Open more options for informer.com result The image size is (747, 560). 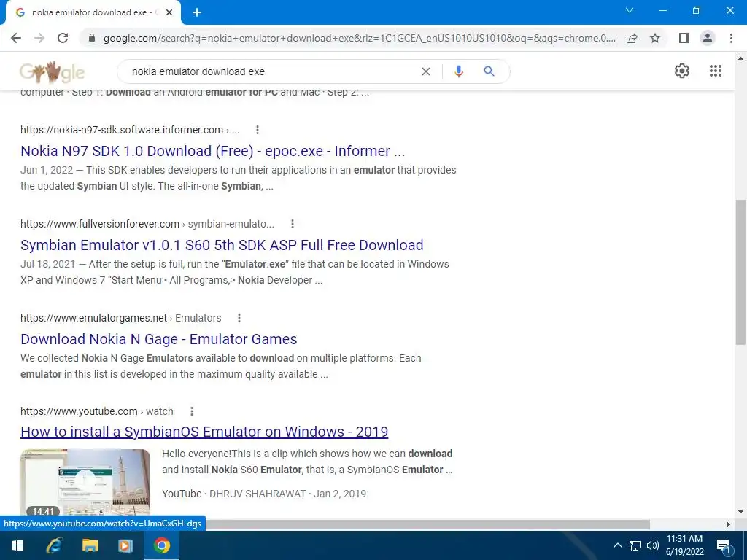[x=258, y=130]
